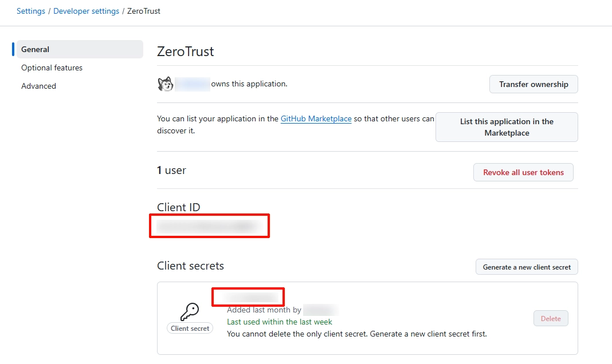The width and height of the screenshot is (612, 364).
Task: Click the key icon in client secrets
Action: [190, 312]
